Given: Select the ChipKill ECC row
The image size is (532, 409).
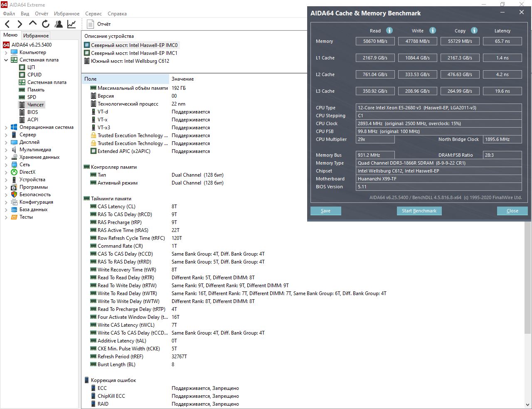Looking at the screenshot, I should click(303, 396).
